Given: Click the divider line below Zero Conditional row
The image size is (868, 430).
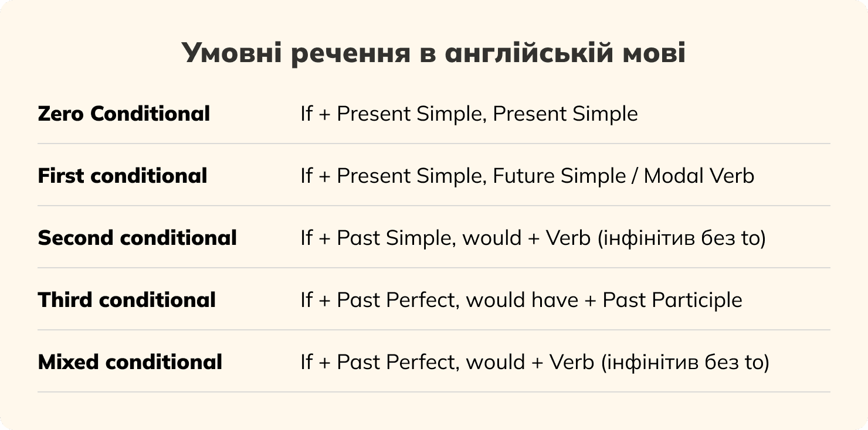Looking at the screenshot, I should (x=434, y=144).
